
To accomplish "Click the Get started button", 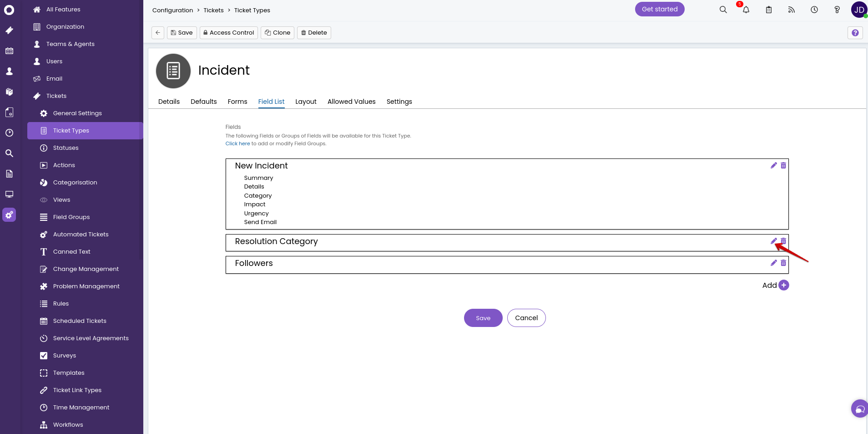I will (659, 9).
